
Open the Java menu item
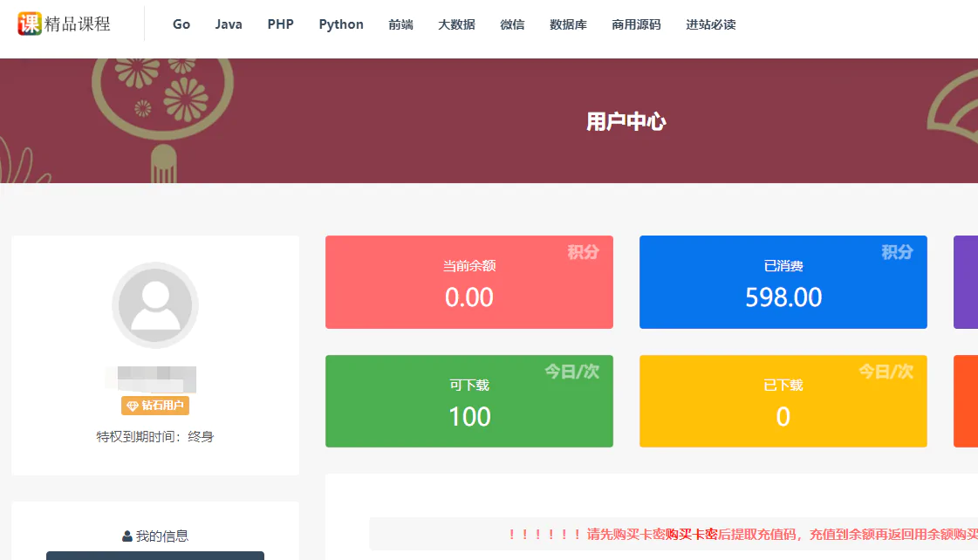pyautogui.click(x=229, y=24)
